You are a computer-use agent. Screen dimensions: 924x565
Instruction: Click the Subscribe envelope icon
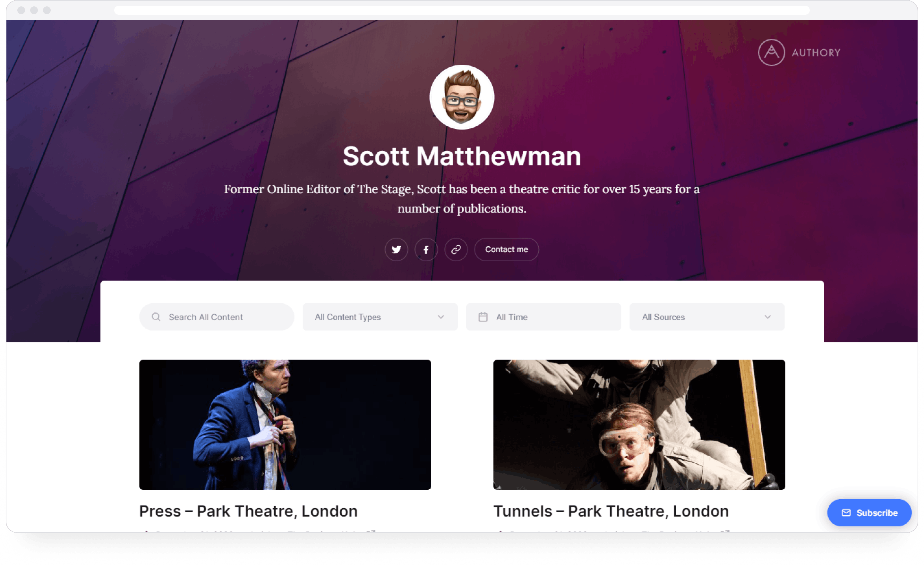(847, 513)
